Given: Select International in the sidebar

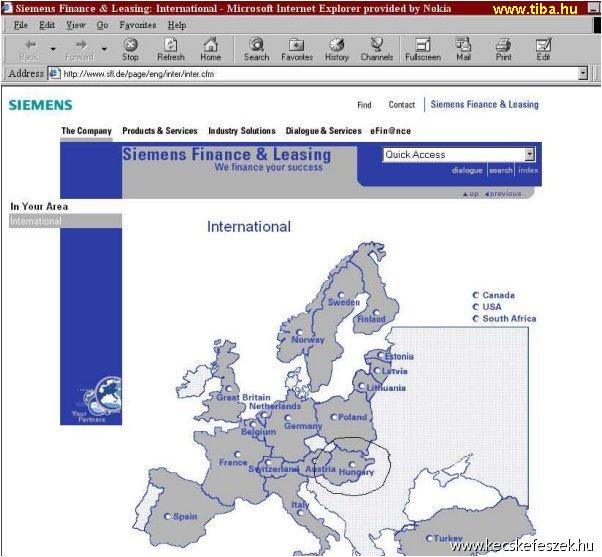Looking at the screenshot, I should tap(65, 221).
